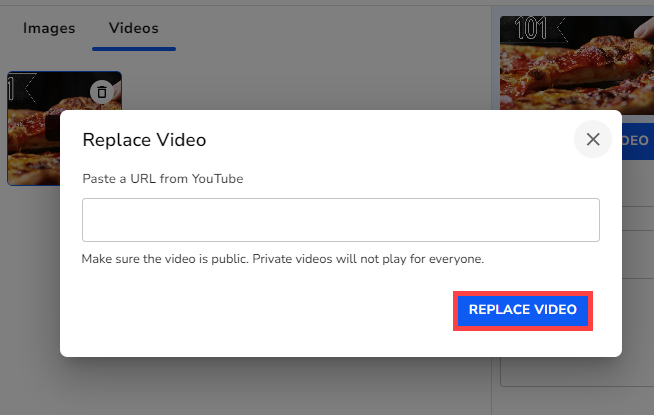Click the public video warning text
Screen dimensions: 654x415
(282, 259)
